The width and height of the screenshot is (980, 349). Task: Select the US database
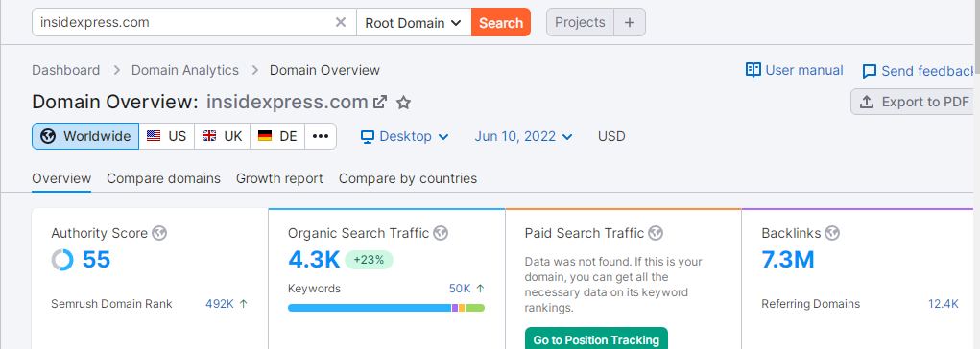167,136
